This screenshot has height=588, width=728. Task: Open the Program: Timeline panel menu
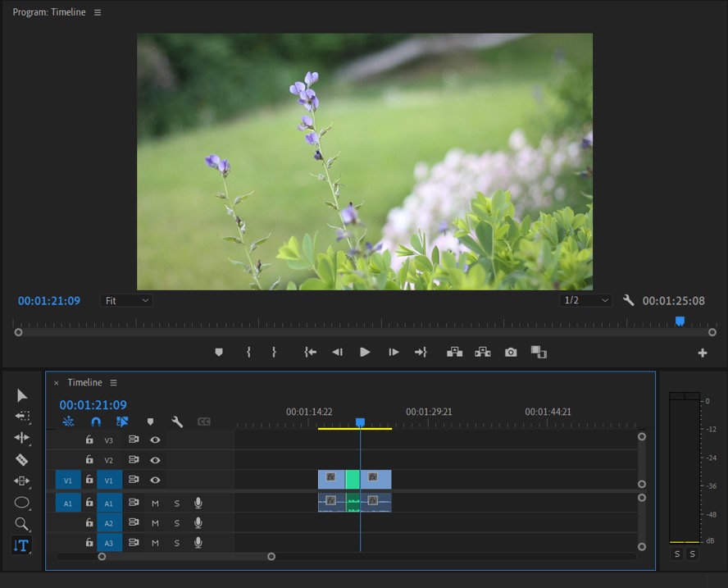point(98,13)
